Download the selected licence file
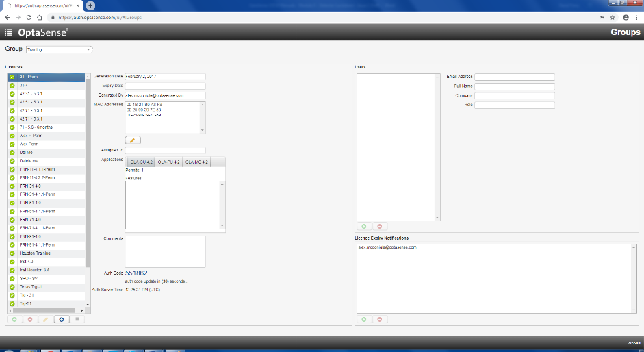This screenshot has width=644, height=352. pos(62,319)
